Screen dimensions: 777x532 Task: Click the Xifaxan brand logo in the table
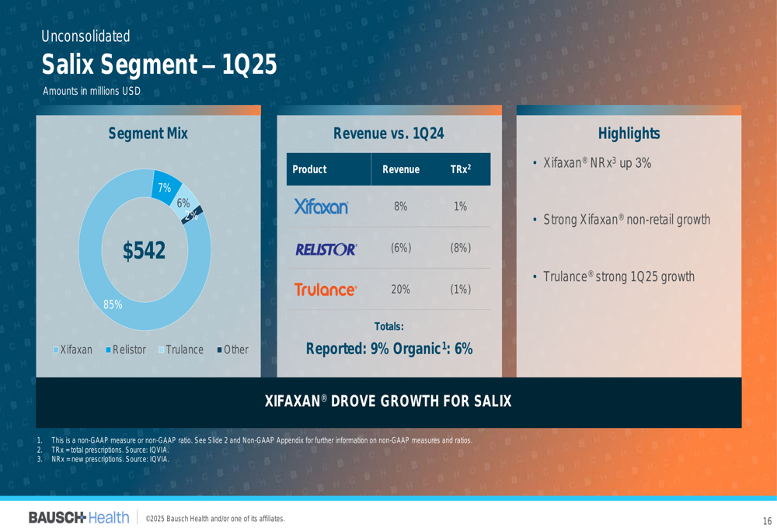[x=321, y=207]
